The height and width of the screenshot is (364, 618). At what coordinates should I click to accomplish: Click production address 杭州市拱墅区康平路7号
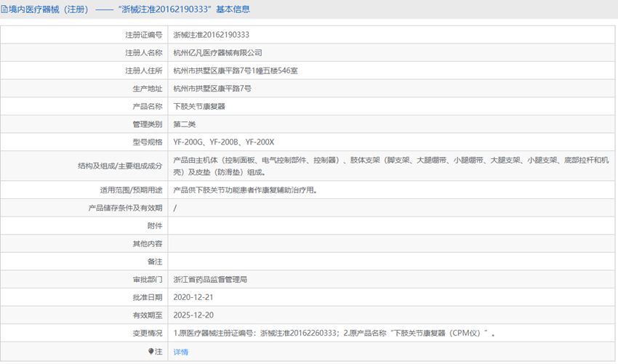(212, 89)
